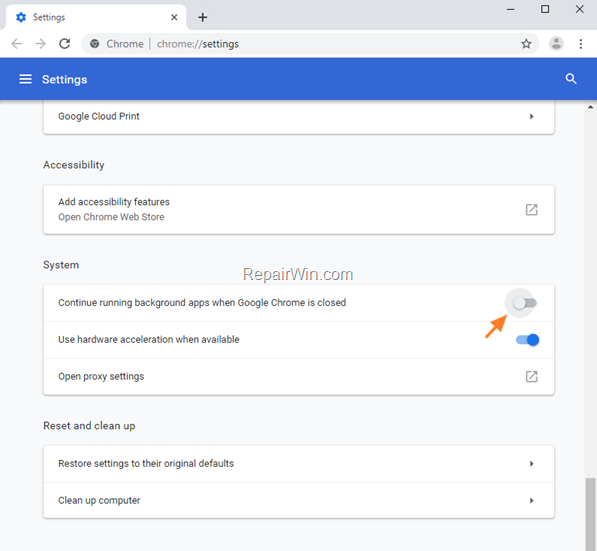Screen dimensions: 597x551
Task: Open Add accessibility features row
Action: [x=298, y=209]
